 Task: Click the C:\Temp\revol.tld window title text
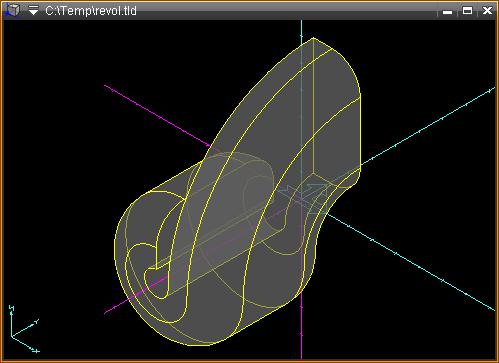(x=91, y=11)
